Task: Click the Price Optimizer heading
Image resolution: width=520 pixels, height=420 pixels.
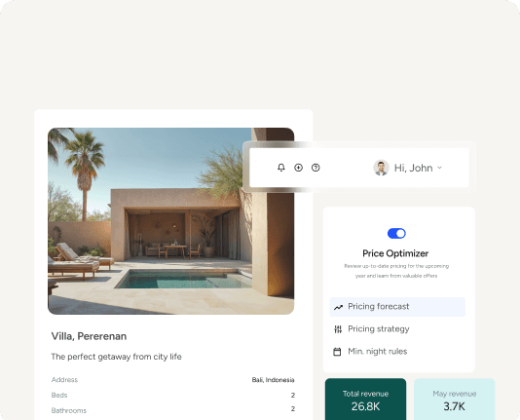Action: pos(395,253)
